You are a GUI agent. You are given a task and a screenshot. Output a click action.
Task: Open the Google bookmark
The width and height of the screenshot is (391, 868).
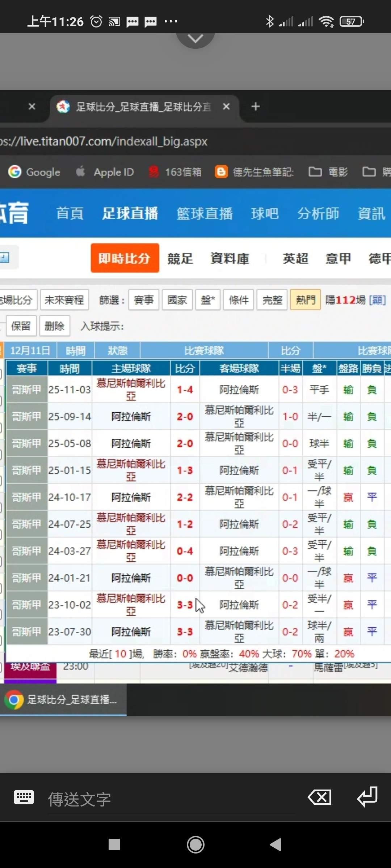click(35, 172)
